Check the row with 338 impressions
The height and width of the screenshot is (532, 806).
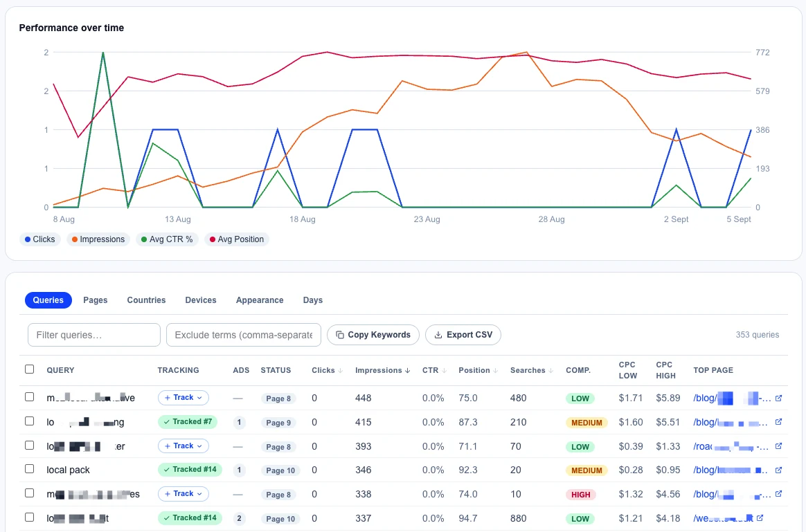29,493
